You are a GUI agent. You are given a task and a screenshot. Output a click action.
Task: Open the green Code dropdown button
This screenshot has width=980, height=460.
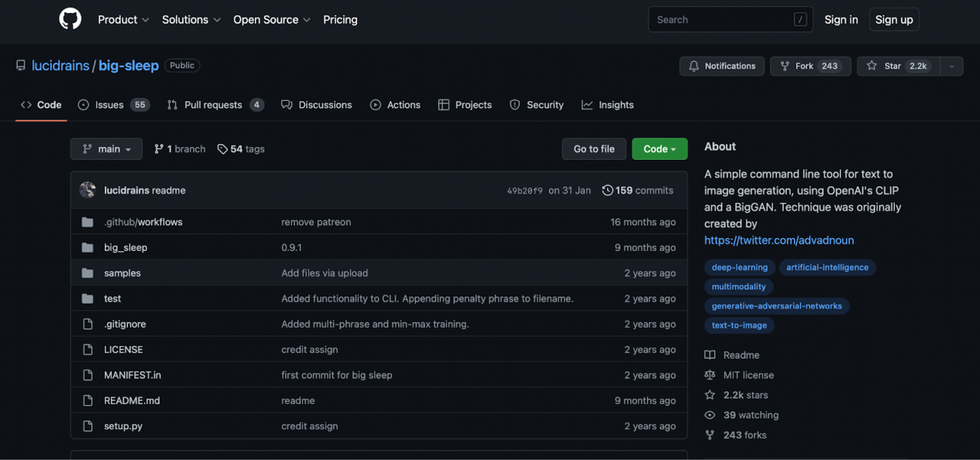click(660, 149)
